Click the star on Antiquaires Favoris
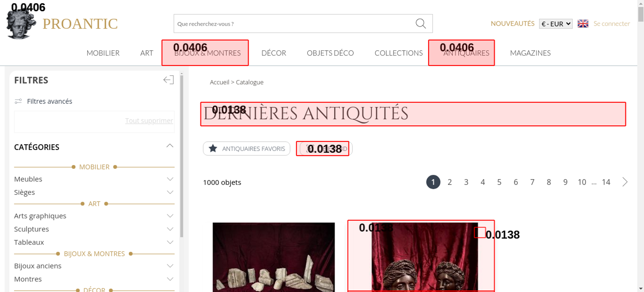The width and height of the screenshot is (644, 292). tap(213, 149)
